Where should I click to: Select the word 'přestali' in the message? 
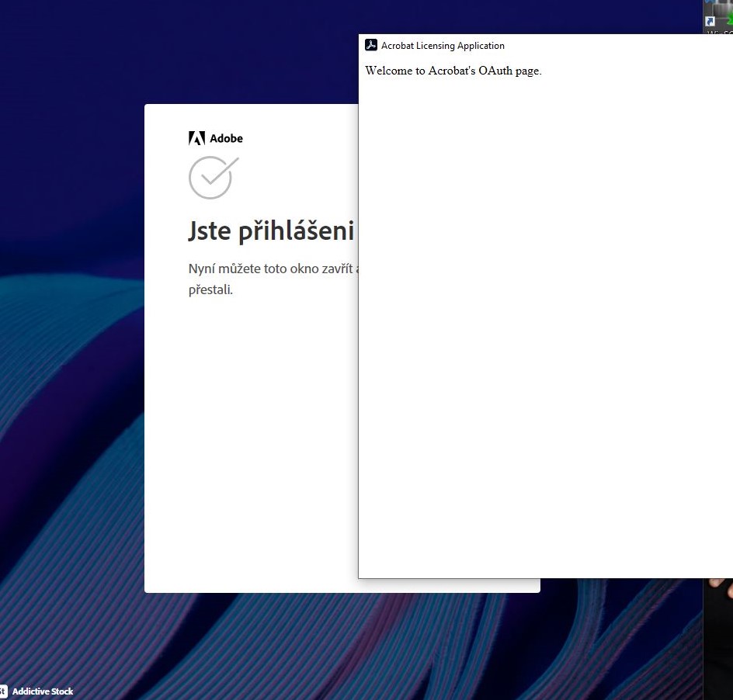(210, 289)
